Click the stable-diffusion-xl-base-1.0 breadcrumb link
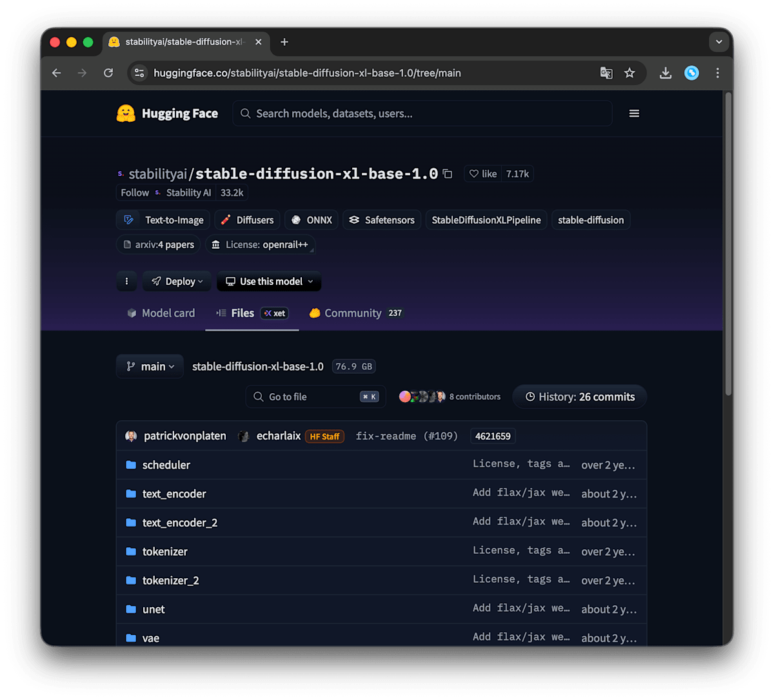The image size is (774, 700). [x=258, y=367]
